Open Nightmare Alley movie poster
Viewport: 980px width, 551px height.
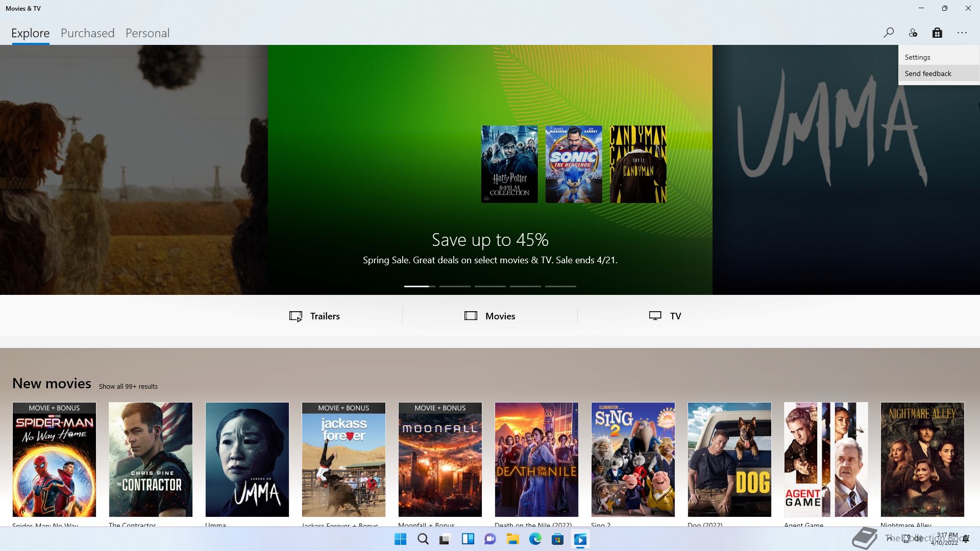tap(922, 460)
